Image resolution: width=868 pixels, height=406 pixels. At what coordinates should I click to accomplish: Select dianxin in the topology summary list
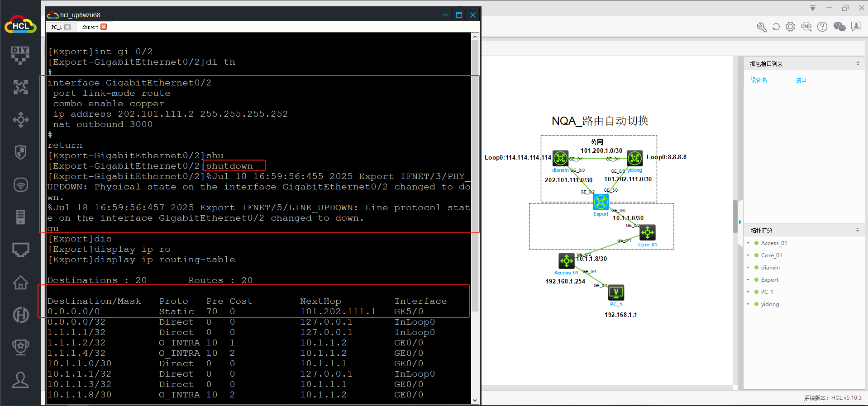(x=770, y=268)
